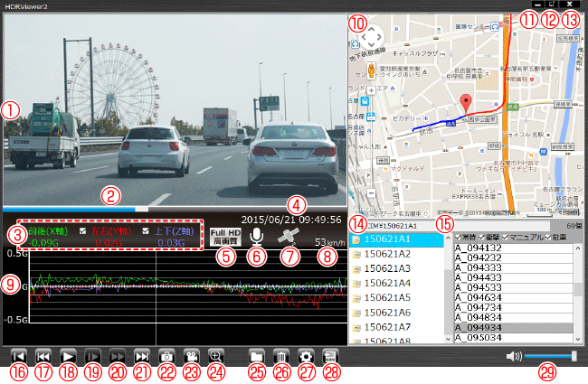This screenshot has height=384, width=588.
Task: Click the speaker mute icon
Action: point(514,356)
